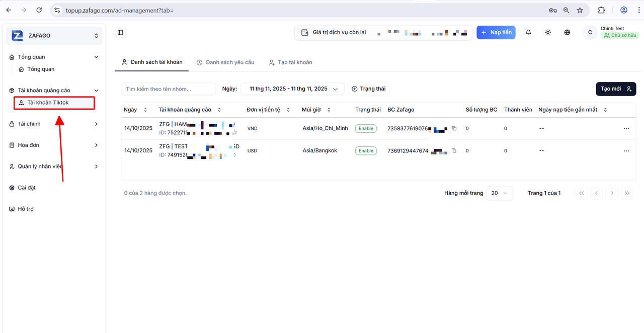This screenshot has height=333, width=644.
Task: Copy BC ID 7358377619076 with copy icon
Action: point(454,129)
